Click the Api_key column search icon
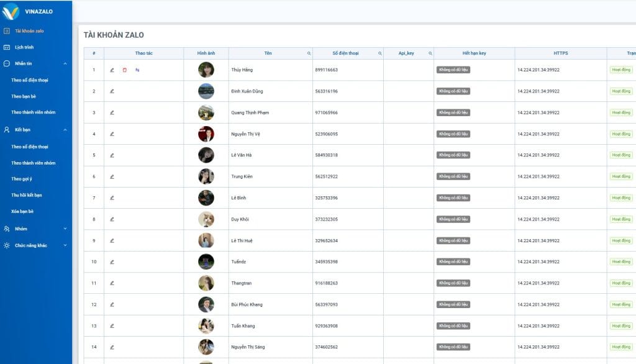Image resolution: width=636 pixels, height=364 pixels. 430,53
